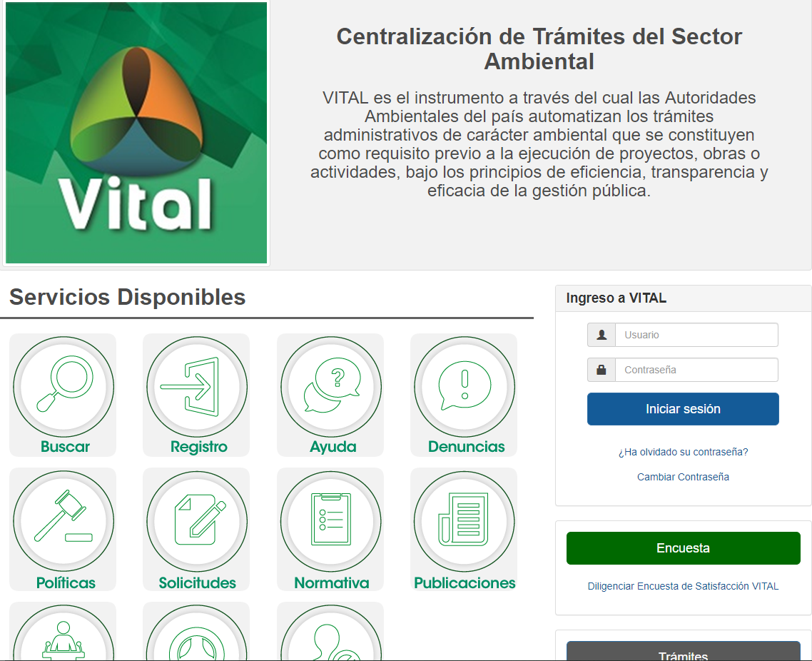Click the Iniciar sesión button
Screen dimensions: 812x661
point(683,409)
